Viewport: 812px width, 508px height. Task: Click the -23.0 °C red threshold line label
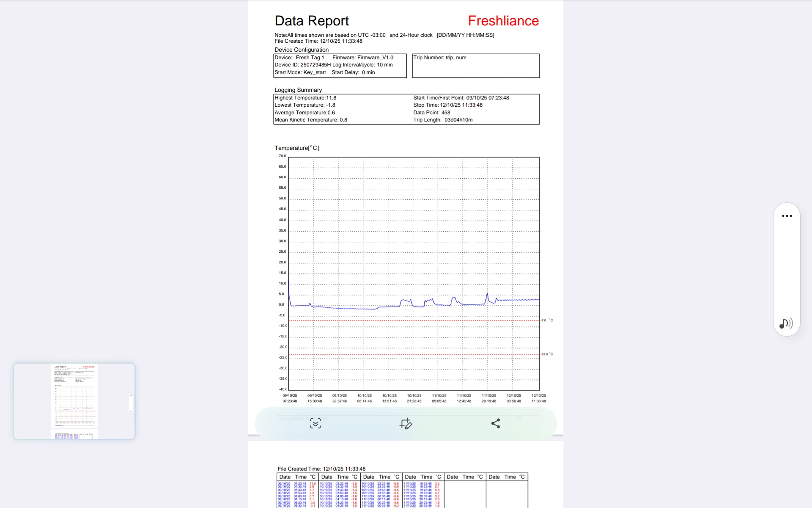coord(546,354)
